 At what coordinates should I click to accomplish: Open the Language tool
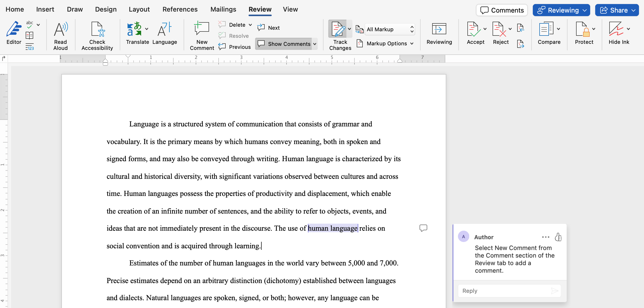165,33
